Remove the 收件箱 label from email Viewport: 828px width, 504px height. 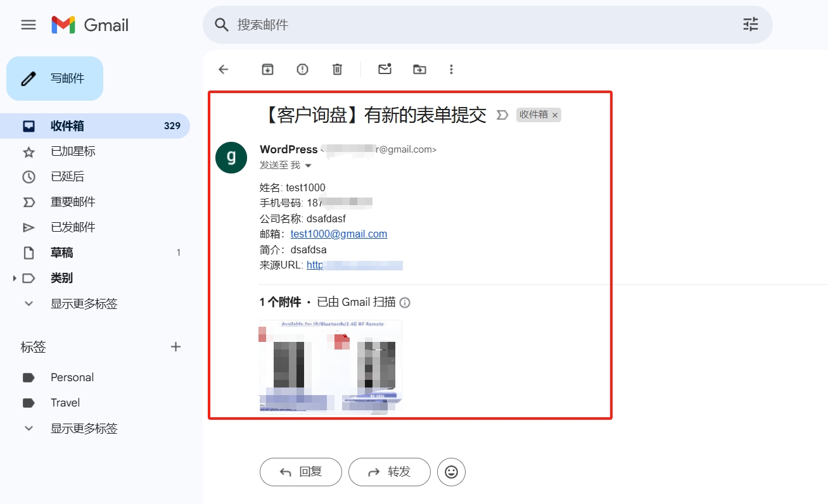(555, 115)
